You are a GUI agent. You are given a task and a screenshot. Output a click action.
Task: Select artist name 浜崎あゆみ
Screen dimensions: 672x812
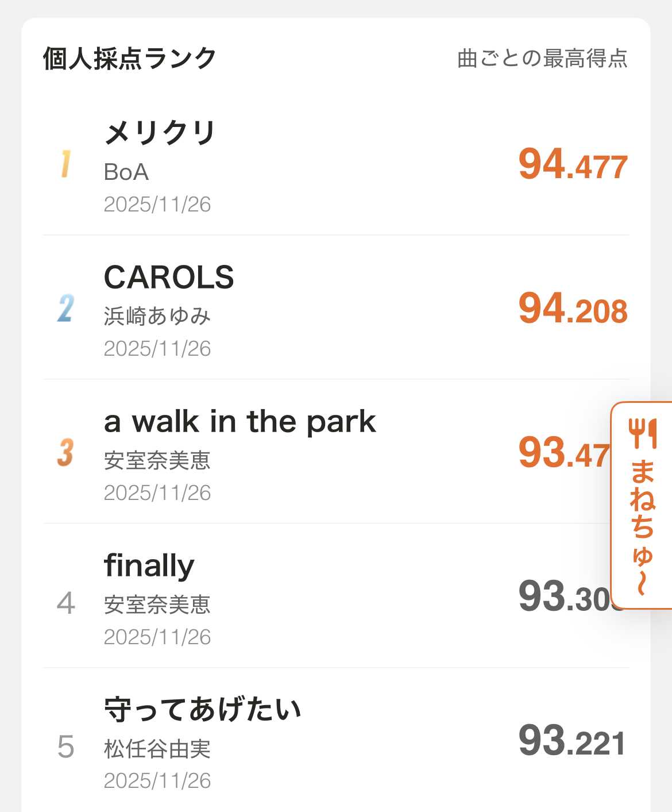point(157,316)
